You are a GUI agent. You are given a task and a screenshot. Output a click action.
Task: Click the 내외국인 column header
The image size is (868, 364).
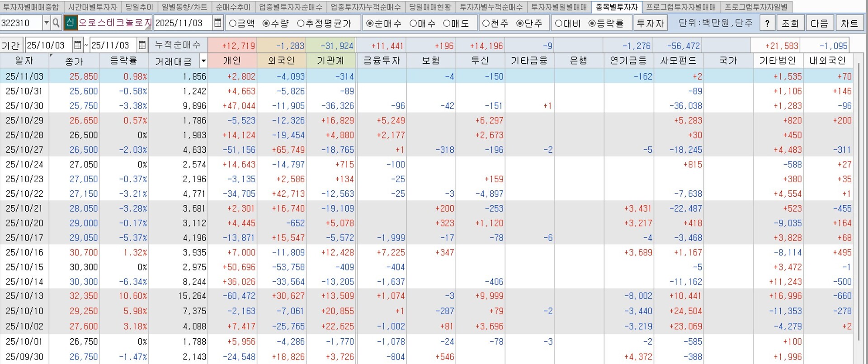pyautogui.click(x=827, y=61)
